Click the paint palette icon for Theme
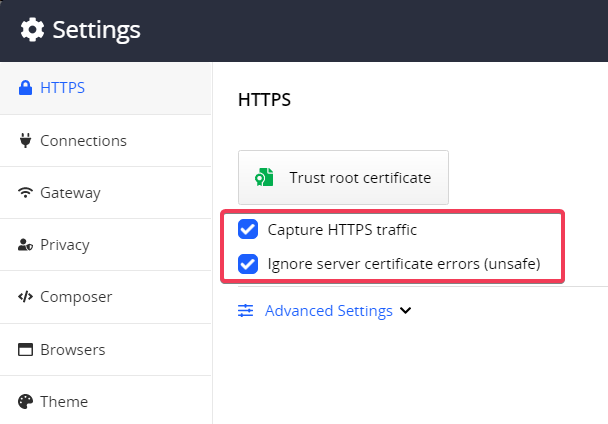Image resolution: width=608 pixels, height=424 pixels. [26, 402]
